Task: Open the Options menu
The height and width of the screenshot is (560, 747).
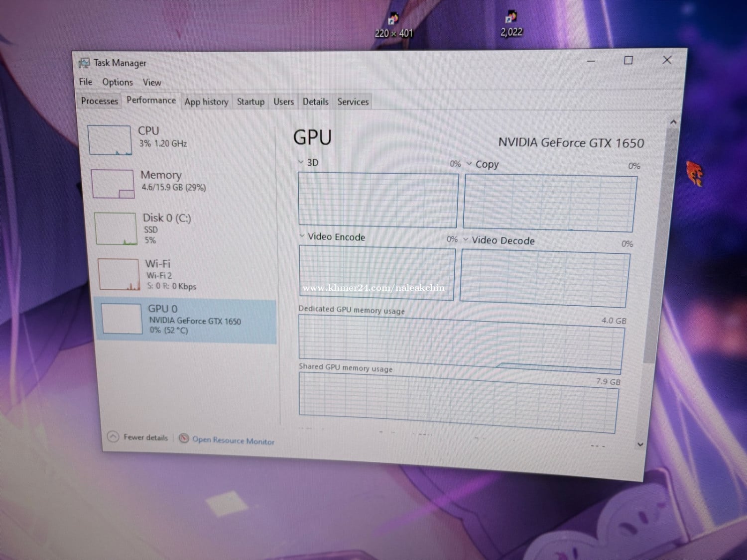Action: (x=118, y=82)
